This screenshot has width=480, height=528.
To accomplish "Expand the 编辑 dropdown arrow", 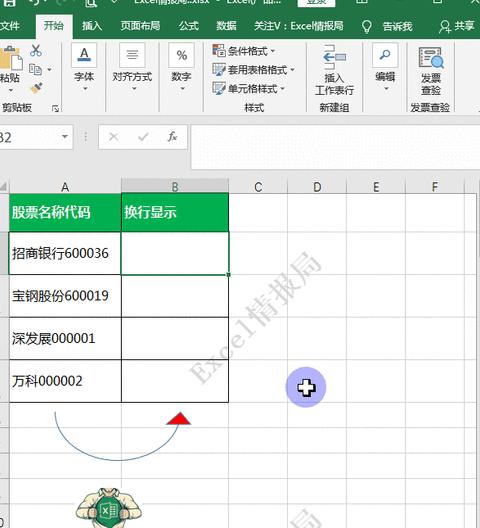I will pos(386,89).
